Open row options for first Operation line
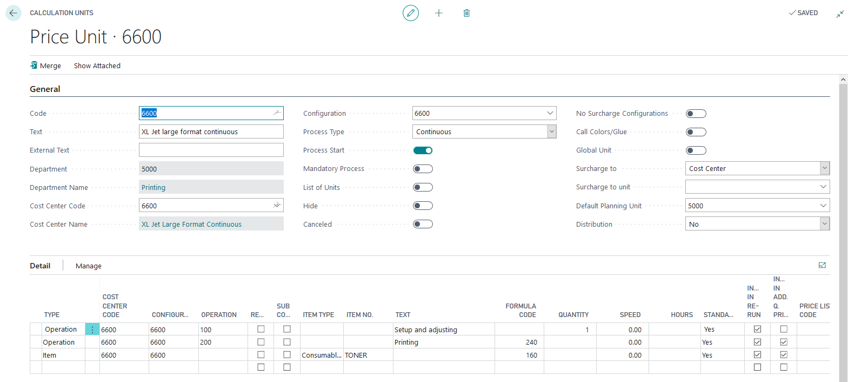868x382 pixels. (92, 329)
